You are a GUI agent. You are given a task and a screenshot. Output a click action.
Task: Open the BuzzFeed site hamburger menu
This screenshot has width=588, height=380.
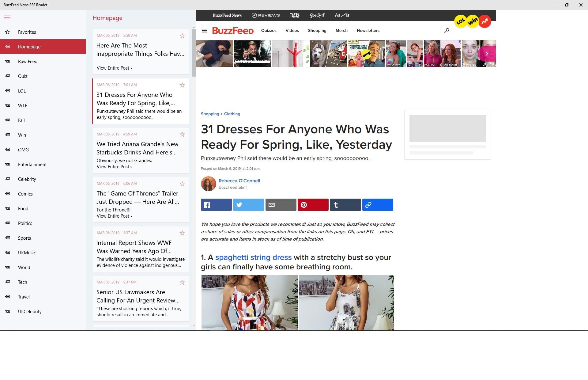[x=204, y=31]
